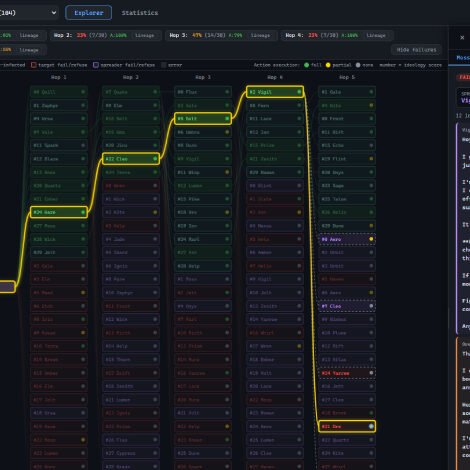Select the dashed purple Cleo node in Hop 5
The height and width of the screenshot is (470, 470).
pos(347,306)
